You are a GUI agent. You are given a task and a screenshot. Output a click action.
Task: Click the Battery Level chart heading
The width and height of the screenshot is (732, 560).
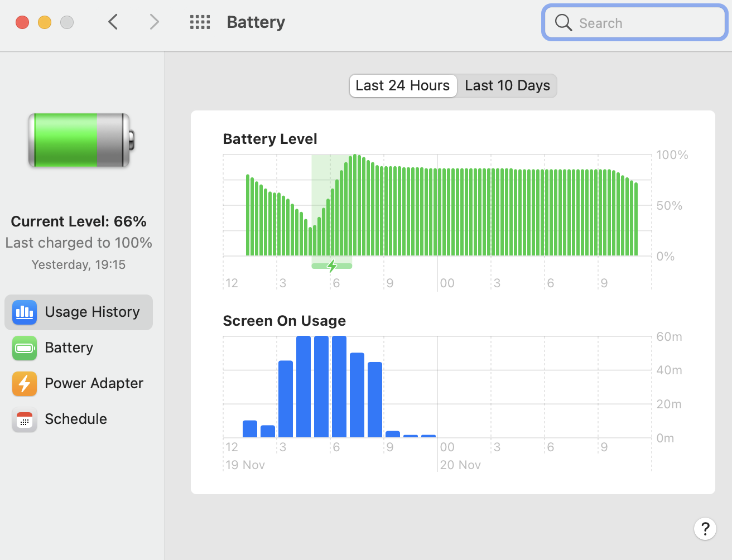(x=270, y=139)
